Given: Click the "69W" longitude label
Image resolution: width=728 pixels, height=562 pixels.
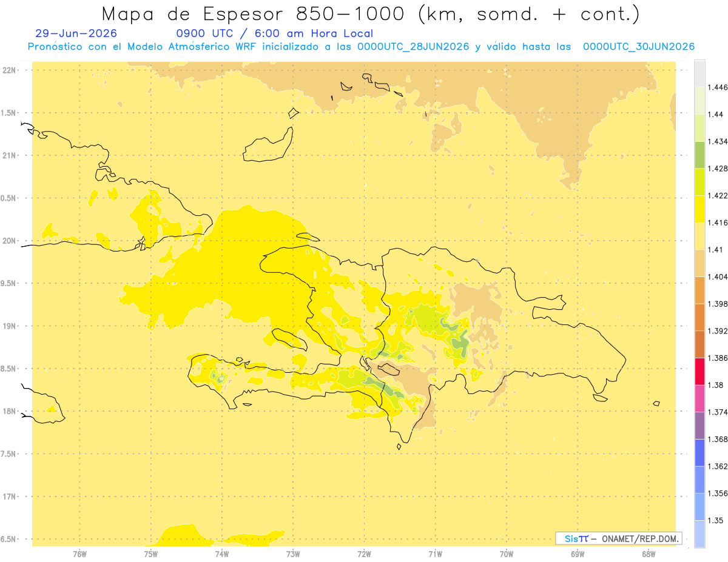Looking at the screenshot, I should 578,554.
